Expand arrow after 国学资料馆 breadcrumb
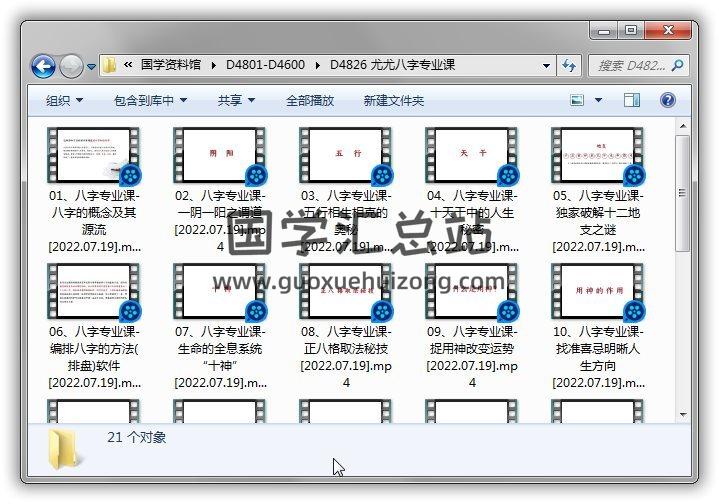Viewport: 719px width, 504px height. 213,65
